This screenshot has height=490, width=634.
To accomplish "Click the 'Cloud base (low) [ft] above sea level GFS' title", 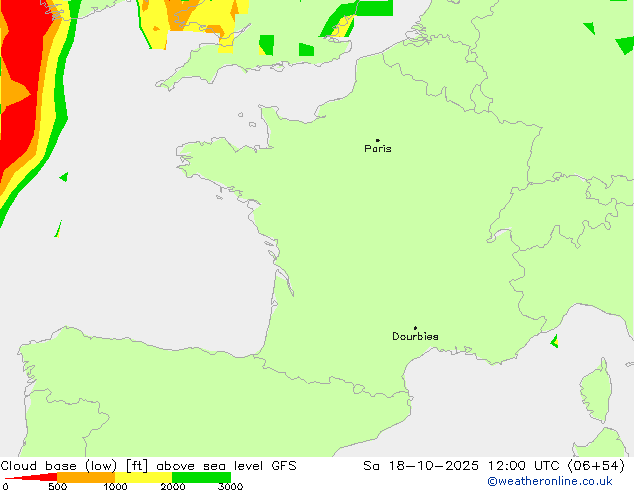I will coord(148,466).
